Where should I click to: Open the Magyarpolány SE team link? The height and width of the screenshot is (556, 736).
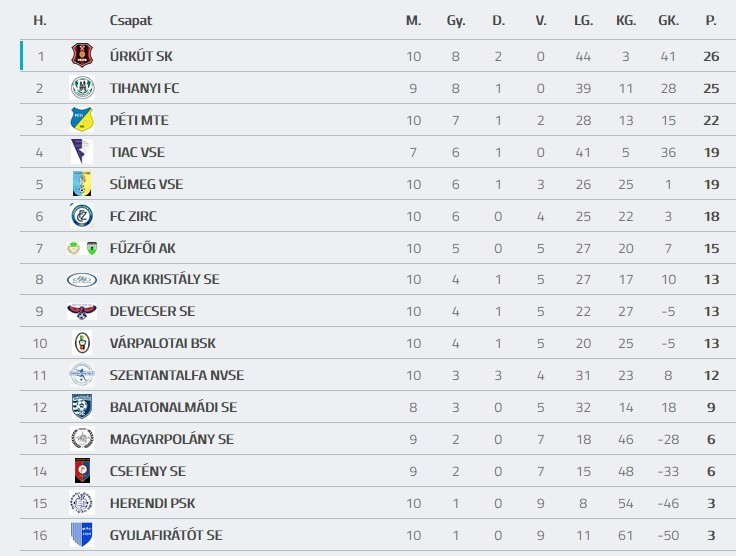(x=171, y=439)
